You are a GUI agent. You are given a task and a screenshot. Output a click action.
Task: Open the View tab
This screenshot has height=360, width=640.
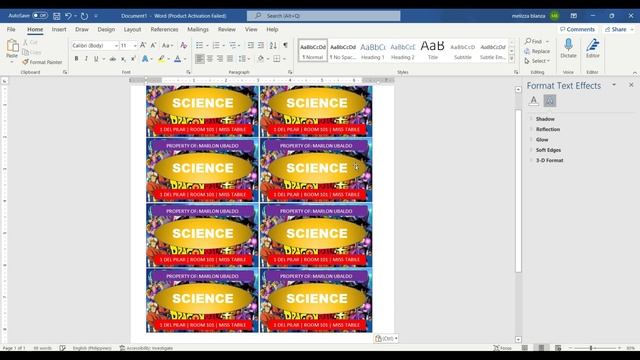251,29
